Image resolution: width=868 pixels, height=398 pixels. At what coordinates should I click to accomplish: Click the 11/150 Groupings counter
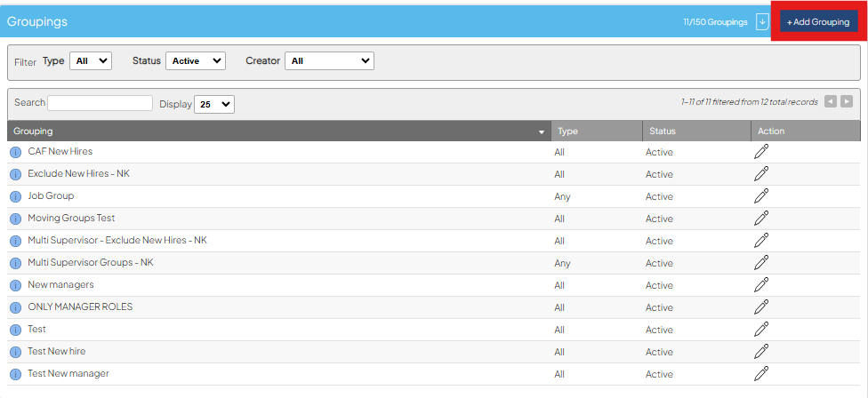click(715, 22)
